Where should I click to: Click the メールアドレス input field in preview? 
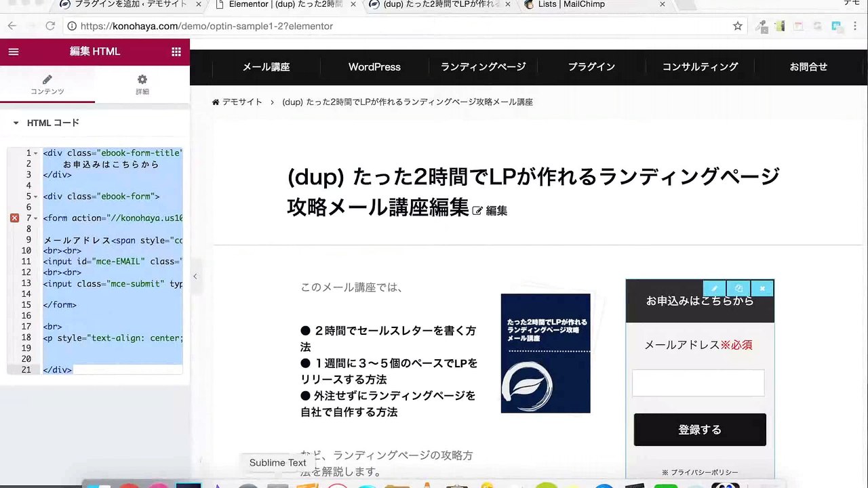698,383
